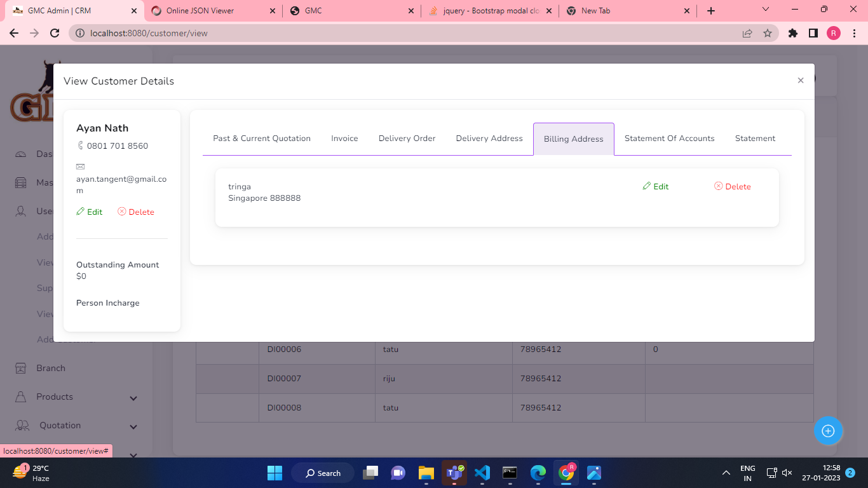Image resolution: width=868 pixels, height=488 pixels.
Task: Share this page via address bar icon
Action: click(747, 33)
